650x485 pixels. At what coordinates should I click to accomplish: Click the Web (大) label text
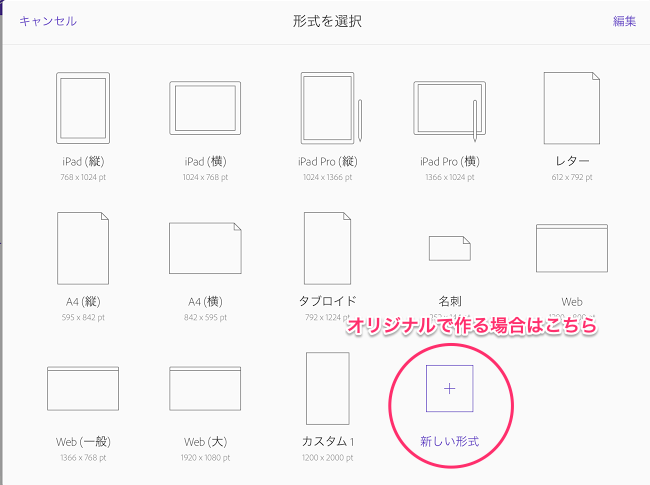click(x=206, y=442)
